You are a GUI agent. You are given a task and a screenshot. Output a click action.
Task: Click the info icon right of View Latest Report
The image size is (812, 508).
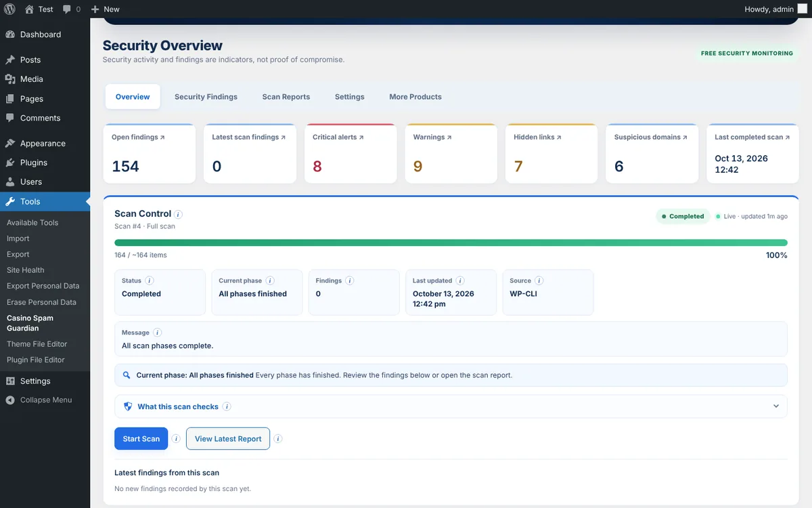click(x=278, y=439)
